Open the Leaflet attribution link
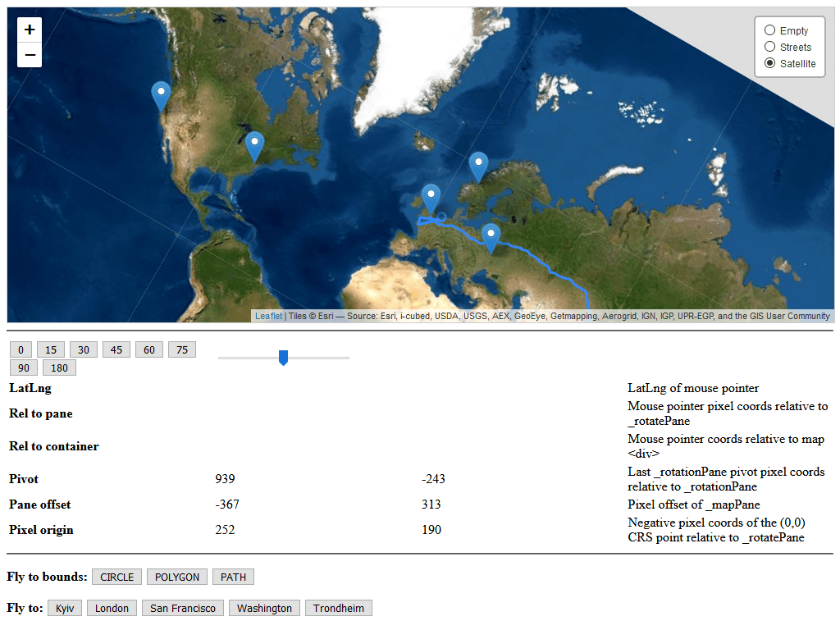 coord(267,316)
